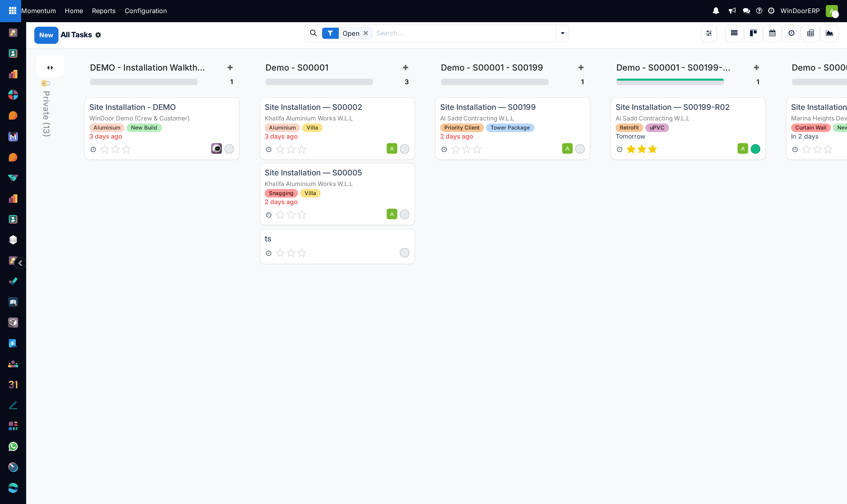The image size is (847, 504).
Task: Open the search options dropdown arrow
Action: (562, 33)
